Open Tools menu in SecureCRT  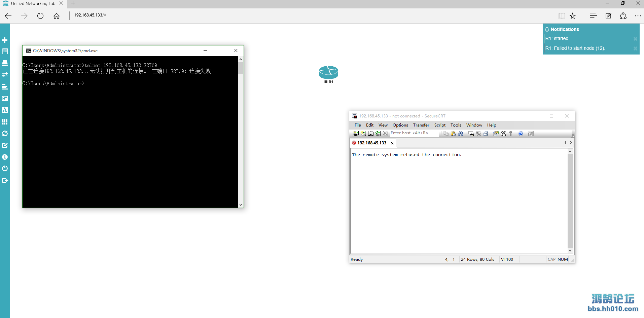pos(456,125)
